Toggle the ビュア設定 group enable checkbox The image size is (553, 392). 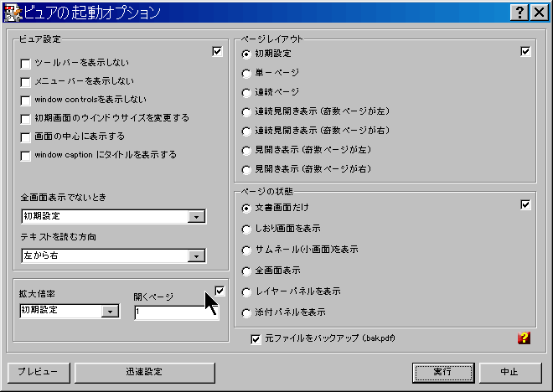pyautogui.click(x=217, y=51)
